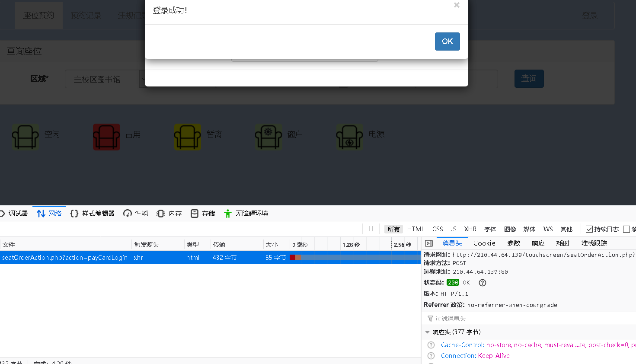Switch to the 参数 params tab

coord(514,243)
